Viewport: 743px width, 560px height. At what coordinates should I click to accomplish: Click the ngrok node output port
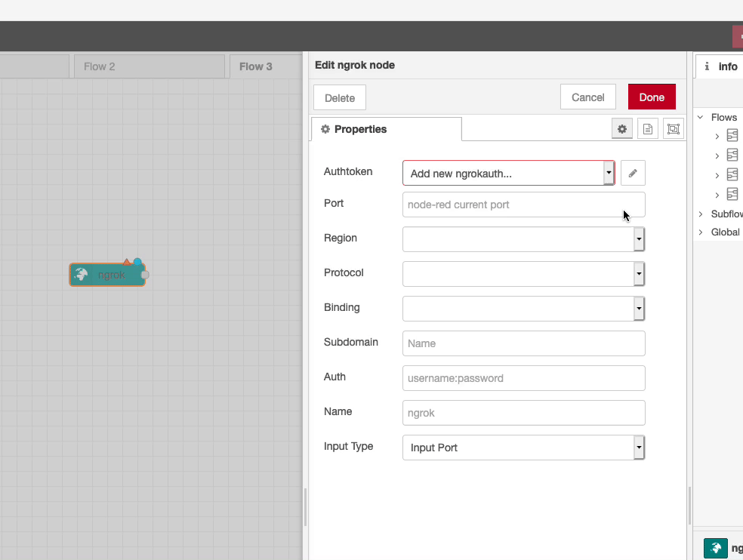[x=145, y=275]
